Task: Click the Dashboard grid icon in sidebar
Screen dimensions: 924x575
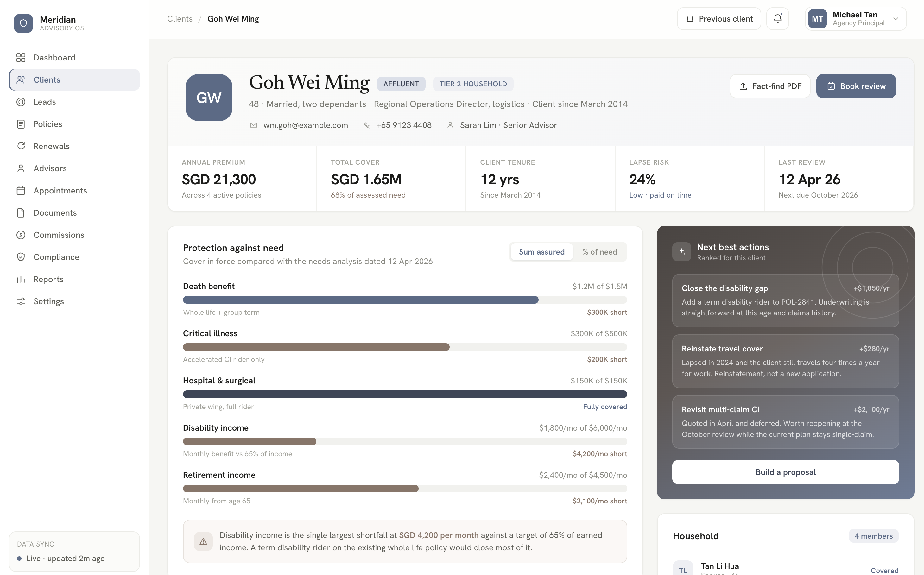Action: [x=21, y=57]
